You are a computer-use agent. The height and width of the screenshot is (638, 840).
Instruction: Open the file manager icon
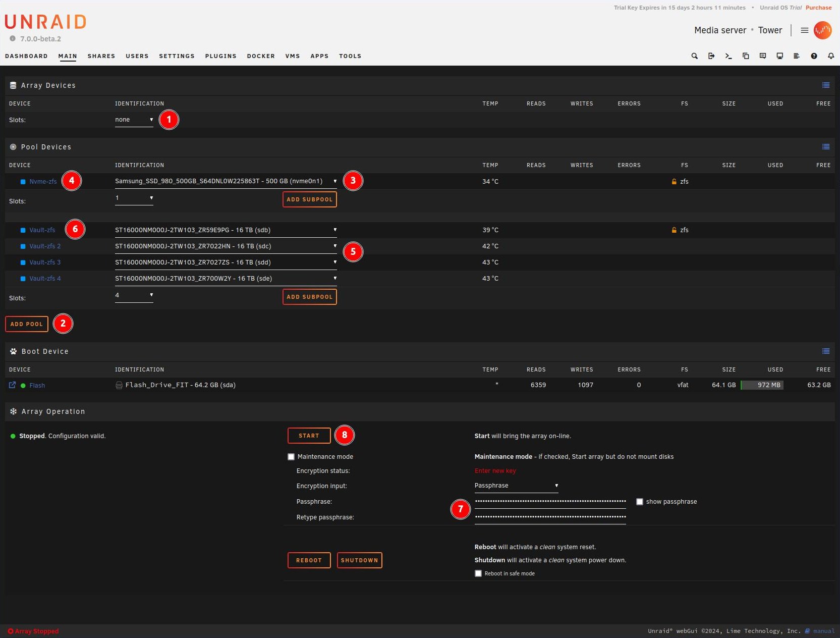click(x=746, y=56)
